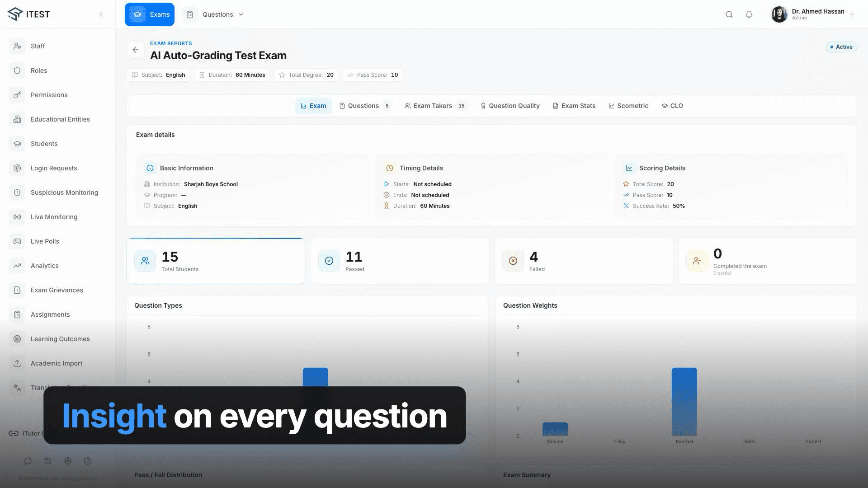The height and width of the screenshot is (488, 868).
Task: Switch to the CLO tab
Action: [x=672, y=106]
